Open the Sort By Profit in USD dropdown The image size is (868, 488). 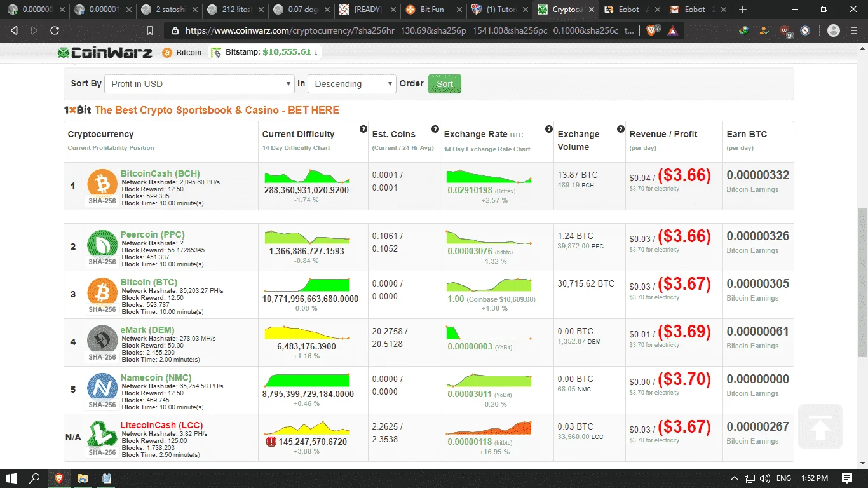[x=199, y=84]
